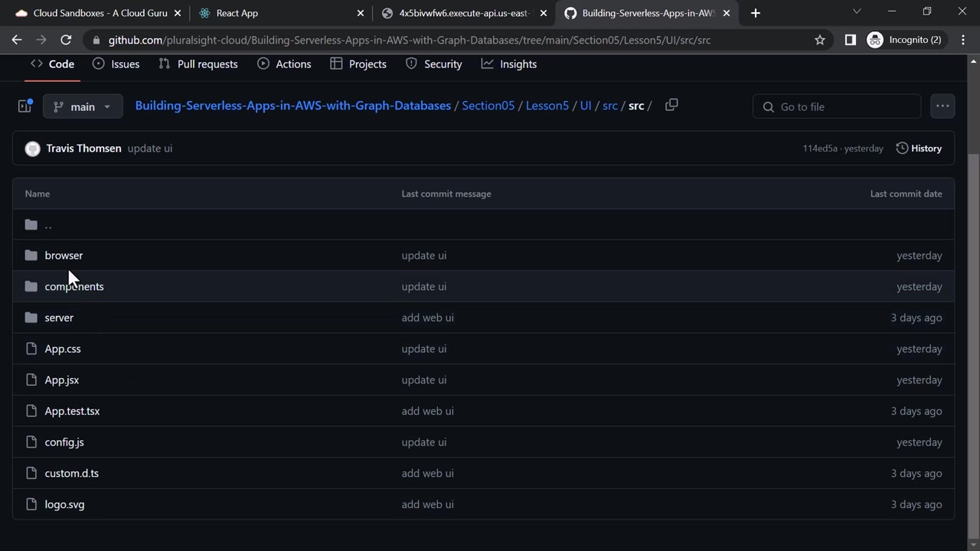Copy the file path with copy icon
The width and height of the screenshot is (980, 551).
tap(671, 106)
